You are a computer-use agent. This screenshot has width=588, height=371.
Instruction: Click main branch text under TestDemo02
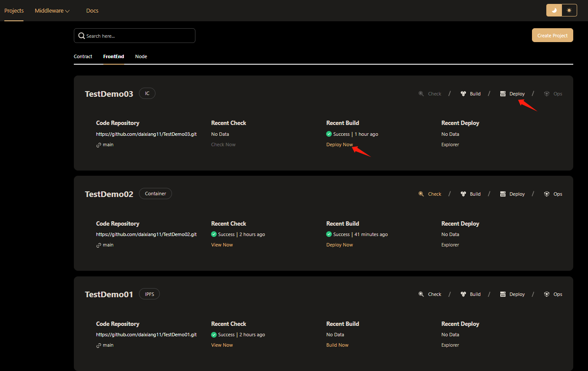coord(108,245)
